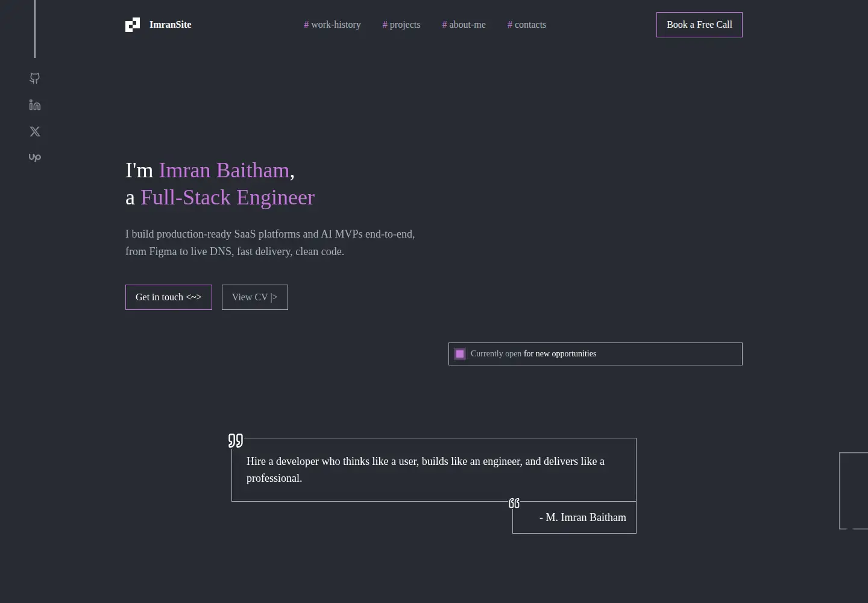Click the 'Currently open for new opportunities' text
Screen dimensions: 868x603
coord(533,354)
